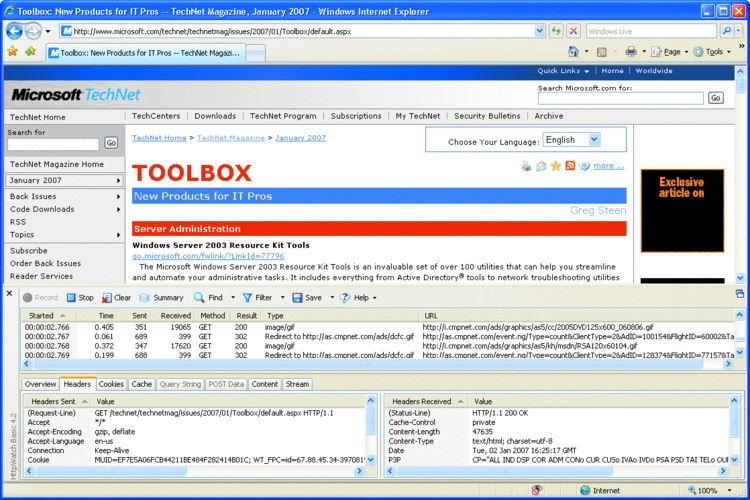Image resolution: width=750 pixels, height=500 pixels.
Task: Open the HttpWatch Summary view
Action: coord(161,298)
